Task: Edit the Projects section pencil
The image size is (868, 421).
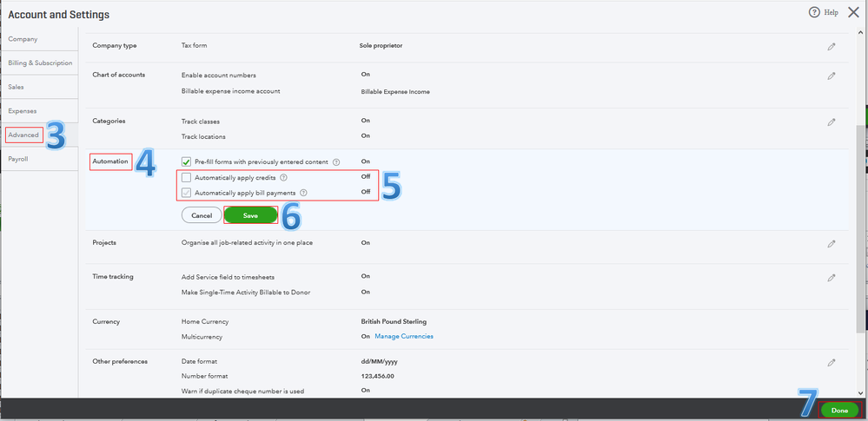Action: (831, 243)
